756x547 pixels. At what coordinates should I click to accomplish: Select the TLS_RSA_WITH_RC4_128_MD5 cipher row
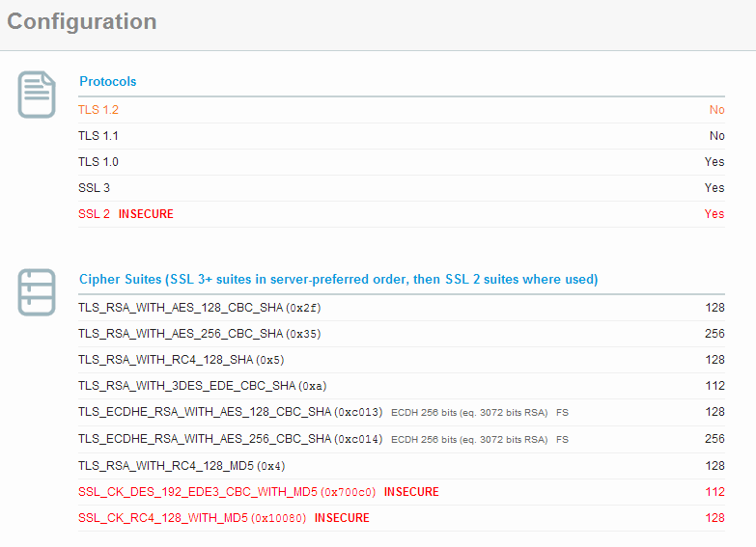click(401, 466)
